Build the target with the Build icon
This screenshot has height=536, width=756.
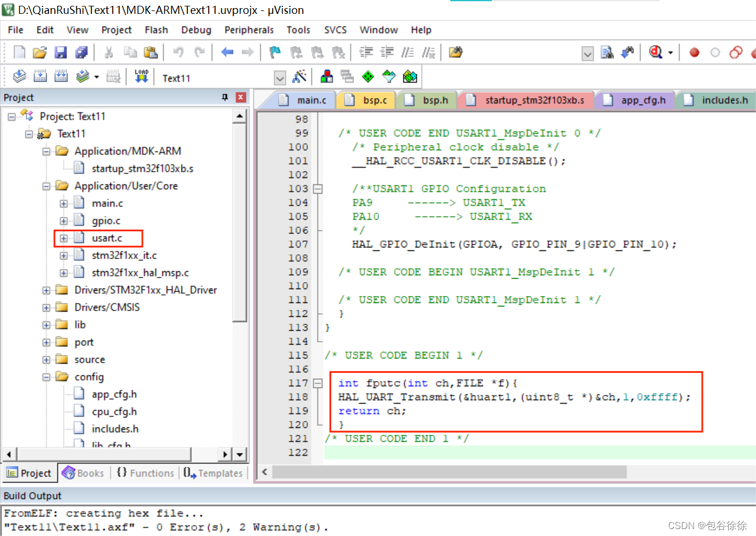pyautogui.click(x=40, y=76)
